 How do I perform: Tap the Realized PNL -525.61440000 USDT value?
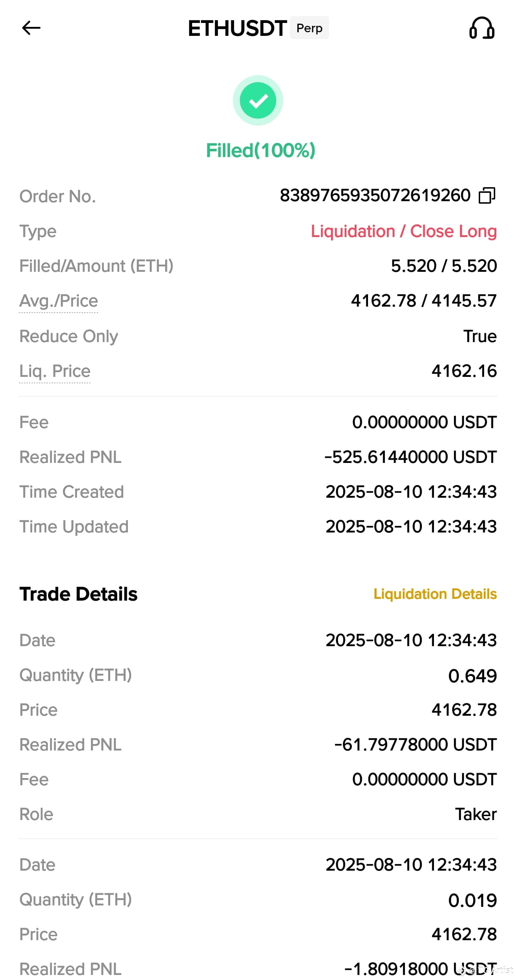(410, 457)
